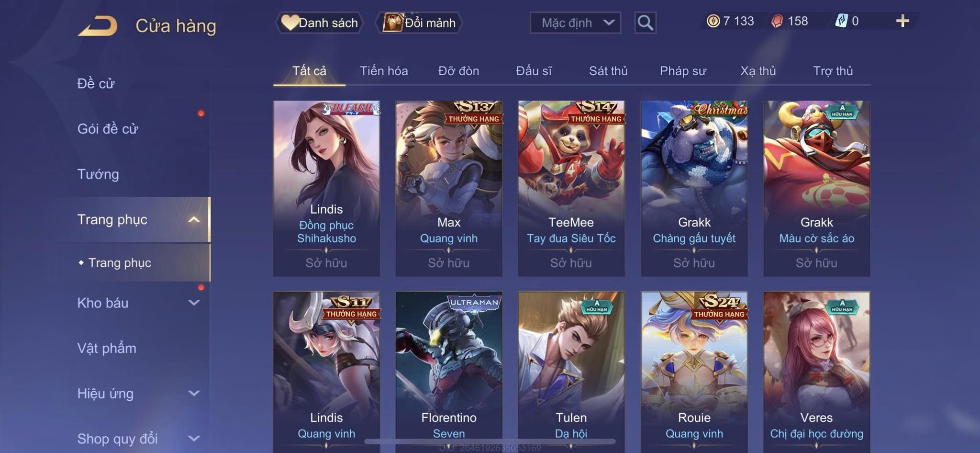Image resolution: width=980 pixels, height=453 pixels.
Task: Switch to the Pháp sư tab
Action: [x=683, y=71]
